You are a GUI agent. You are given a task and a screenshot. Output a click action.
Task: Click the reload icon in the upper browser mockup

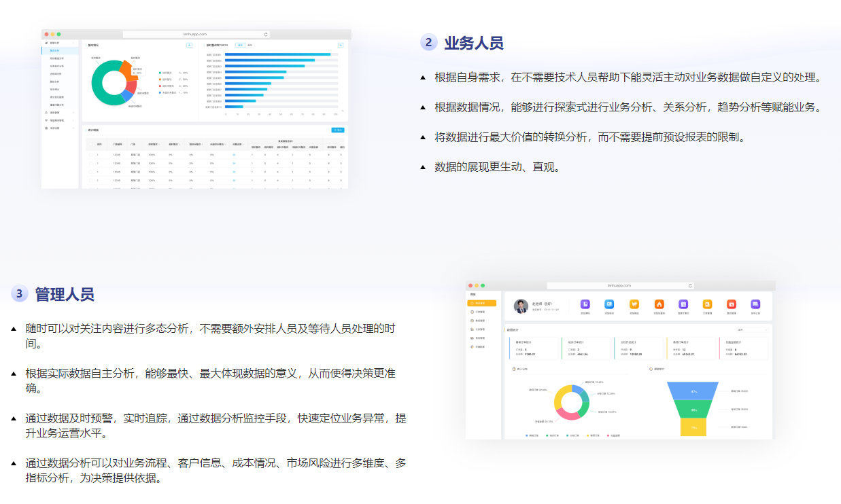[x=266, y=34]
